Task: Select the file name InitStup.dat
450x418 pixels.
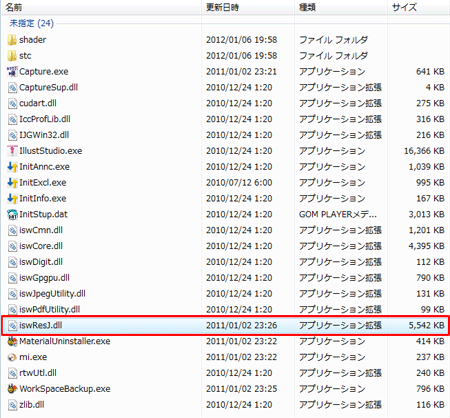Action: pyautogui.click(x=44, y=214)
